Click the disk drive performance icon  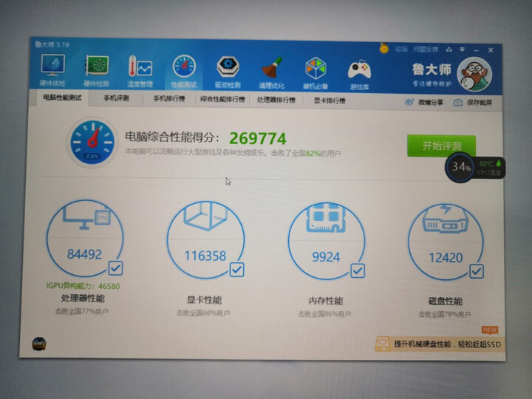[446, 219]
